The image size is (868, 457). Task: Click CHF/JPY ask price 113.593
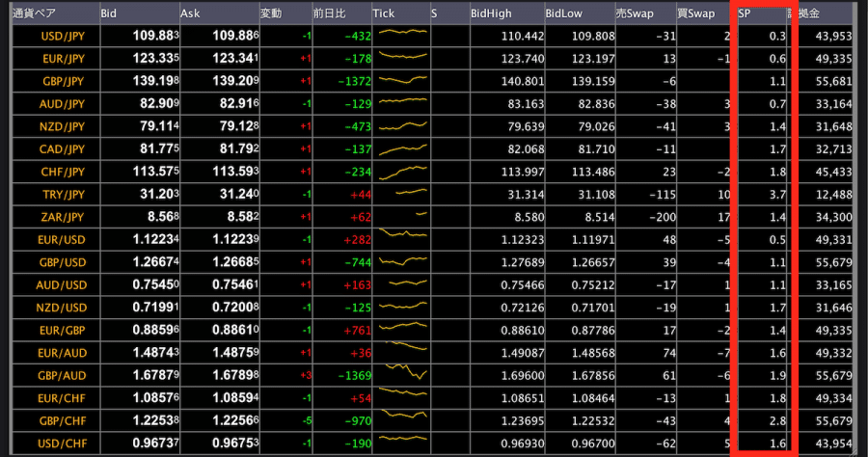[x=235, y=172]
